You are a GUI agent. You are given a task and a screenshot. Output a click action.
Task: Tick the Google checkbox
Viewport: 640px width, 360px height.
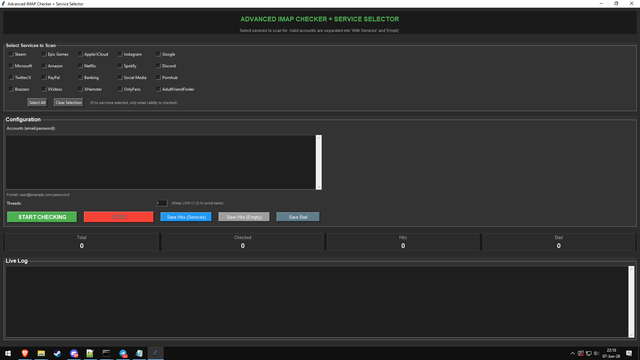[158, 54]
